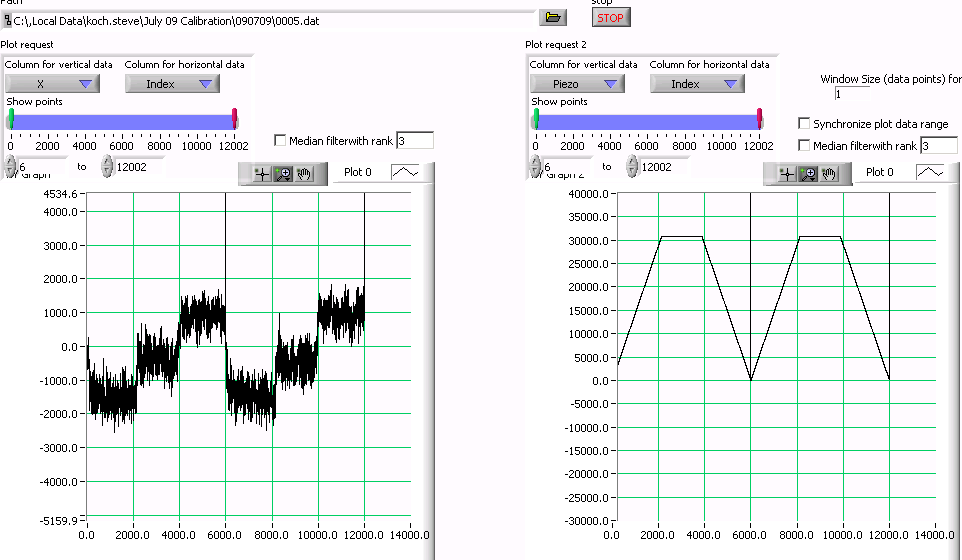Click the right graph Plot 0 line style icon
Screen dimensions: 962x560
(x=930, y=172)
